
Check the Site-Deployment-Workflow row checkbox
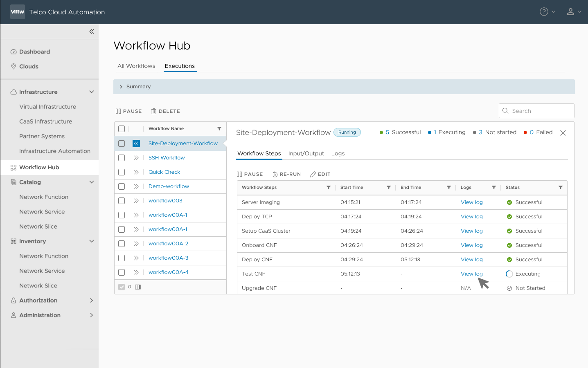tap(122, 144)
